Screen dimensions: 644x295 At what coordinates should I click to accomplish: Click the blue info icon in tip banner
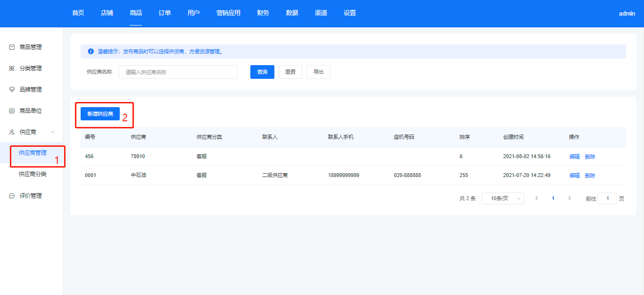point(91,51)
